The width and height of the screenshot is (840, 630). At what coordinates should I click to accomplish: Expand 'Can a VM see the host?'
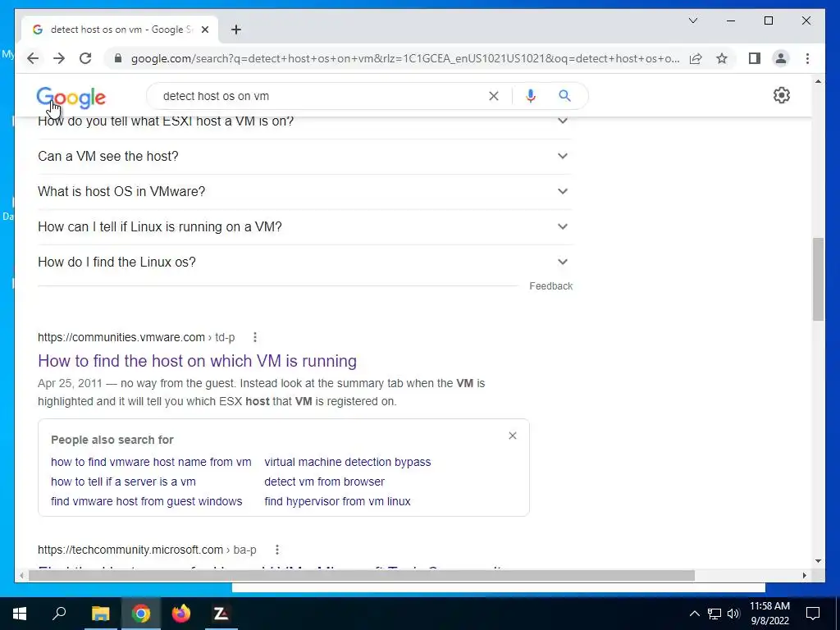pos(304,157)
